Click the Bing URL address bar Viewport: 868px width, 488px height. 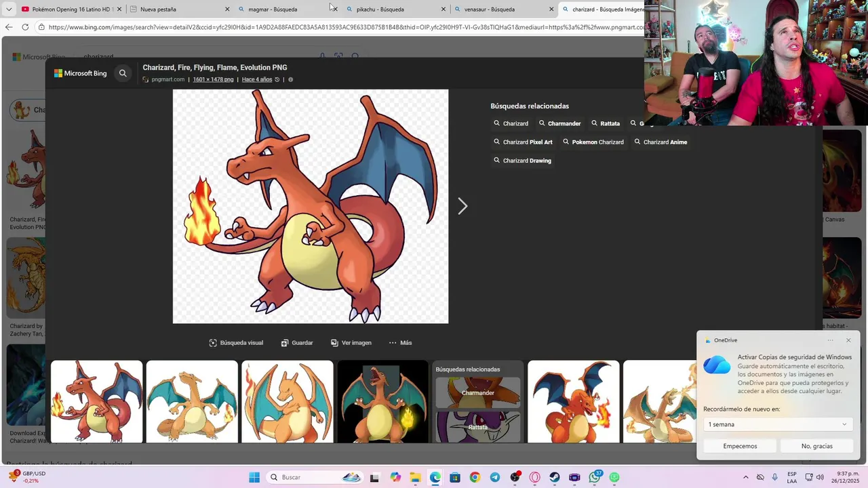click(x=346, y=27)
